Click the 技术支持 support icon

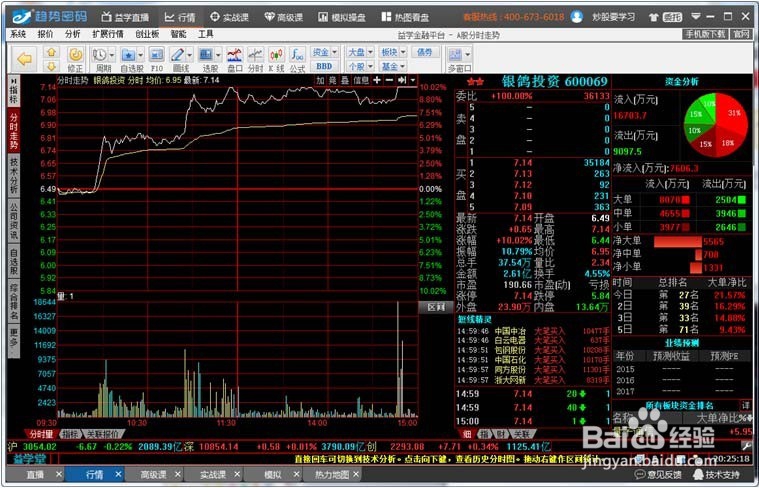(698, 475)
